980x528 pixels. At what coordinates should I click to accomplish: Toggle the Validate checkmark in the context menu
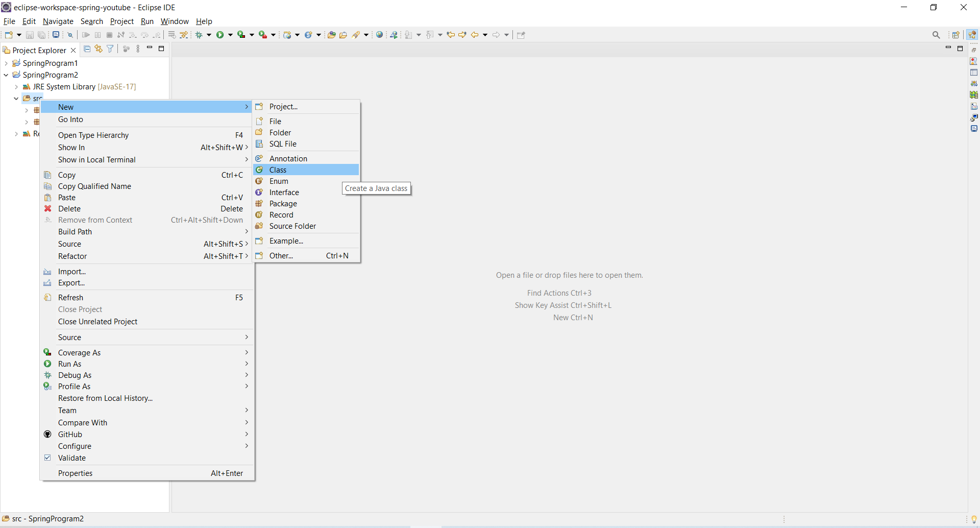[x=47, y=458]
